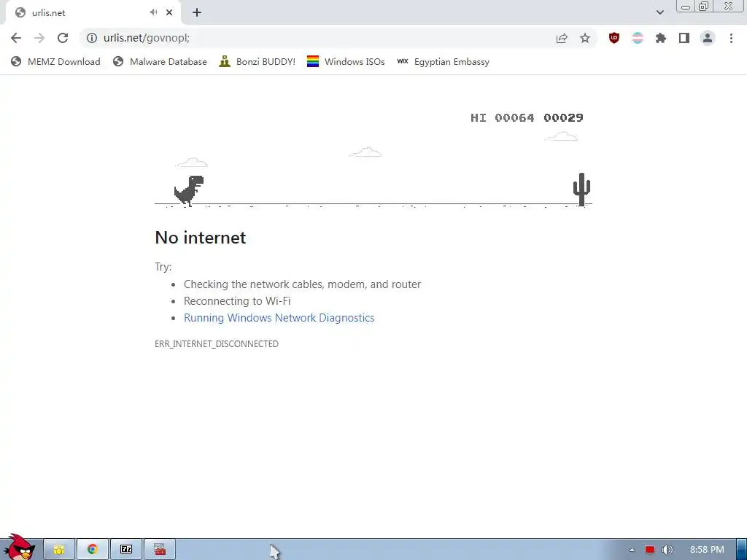The image size is (747, 560).
Task: Open the uBlock Origin extension
Action: pyautogui.click(x=614, y=38)
